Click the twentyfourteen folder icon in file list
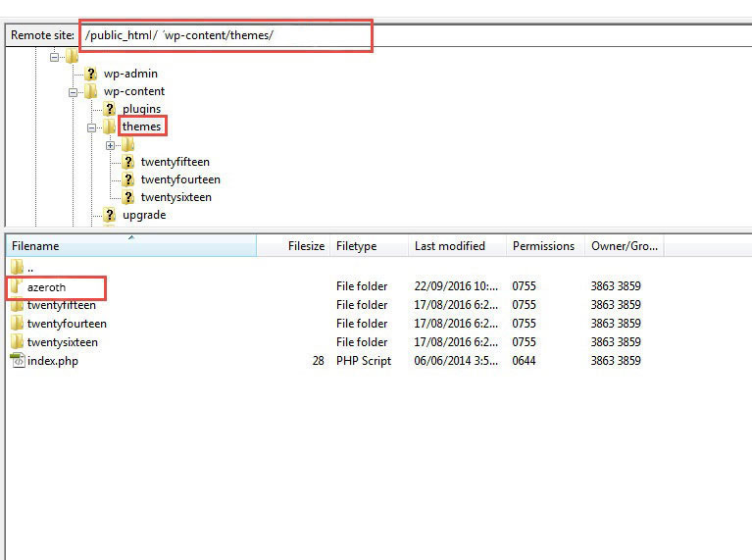Screen dimensions: 752x560 pos(17,323)
